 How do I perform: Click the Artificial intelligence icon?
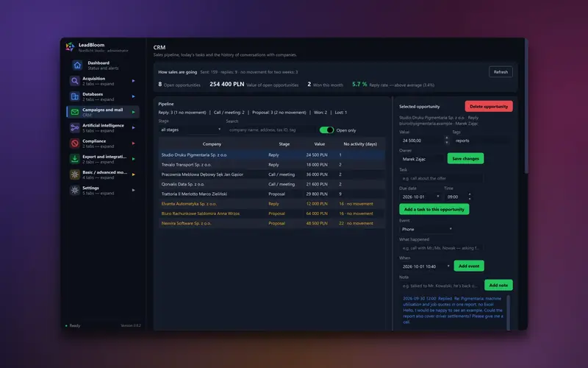[75, 127]
